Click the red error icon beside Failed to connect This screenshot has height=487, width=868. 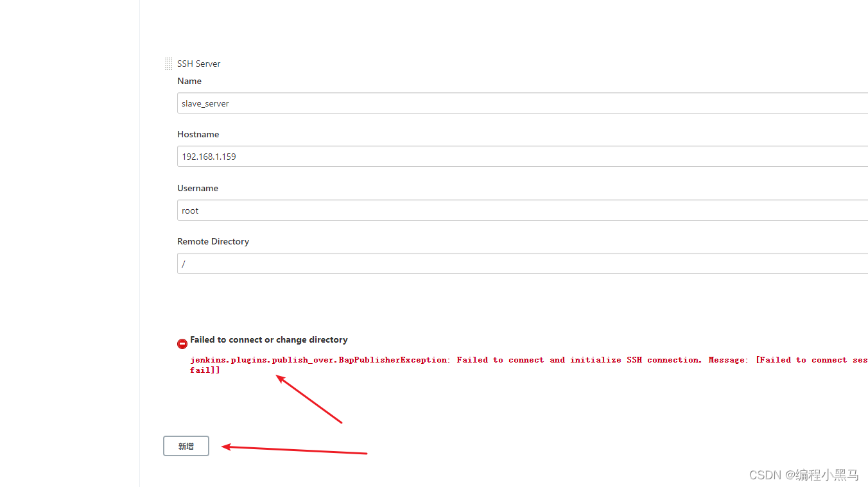point(182,344)
